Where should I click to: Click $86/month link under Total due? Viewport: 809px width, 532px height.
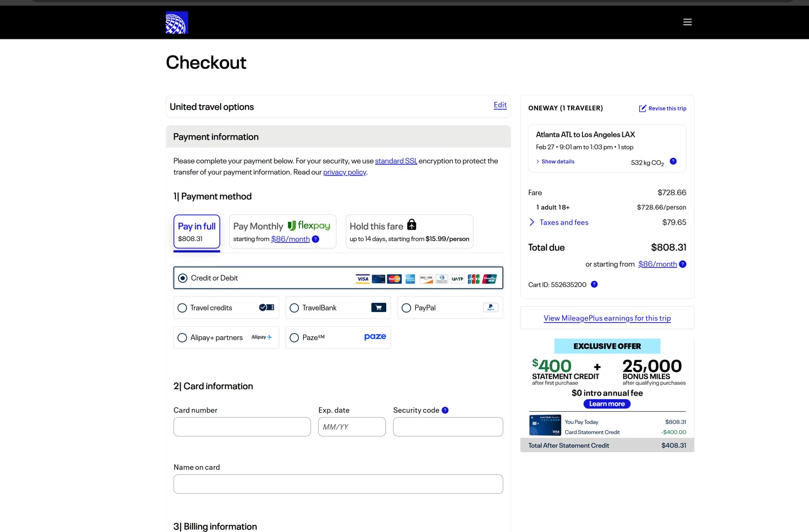click(x=657, y=264)
